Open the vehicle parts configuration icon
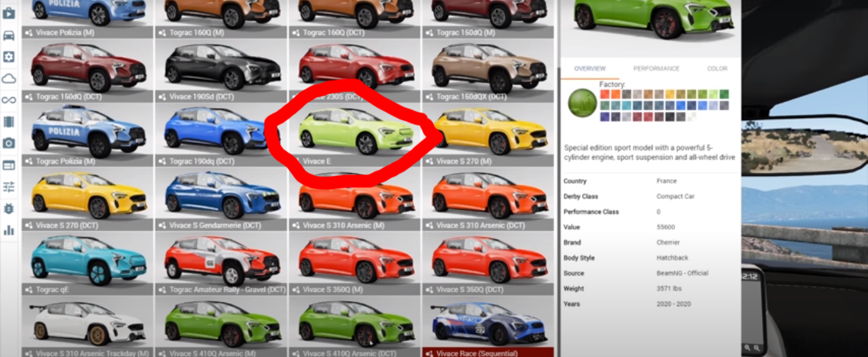The width and height of the screenshot is (868, 357). pyautogui.click(x=9, y=57)
